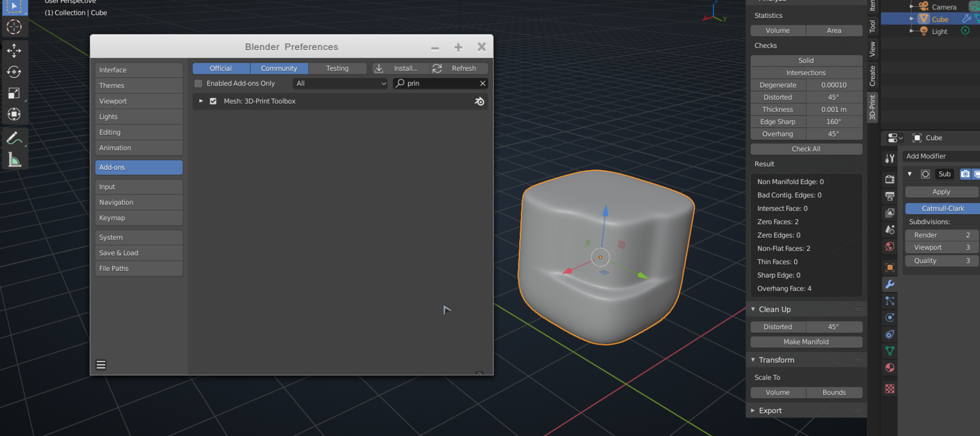
Task: Switch to the 3D-Print sidebar tab
Action: point(872,107)
